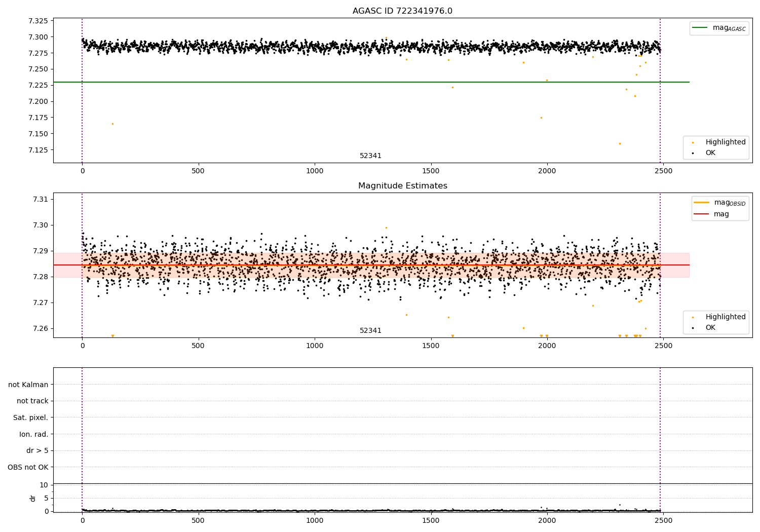Click the 'dr' y-axis label

tap(33, 498)
